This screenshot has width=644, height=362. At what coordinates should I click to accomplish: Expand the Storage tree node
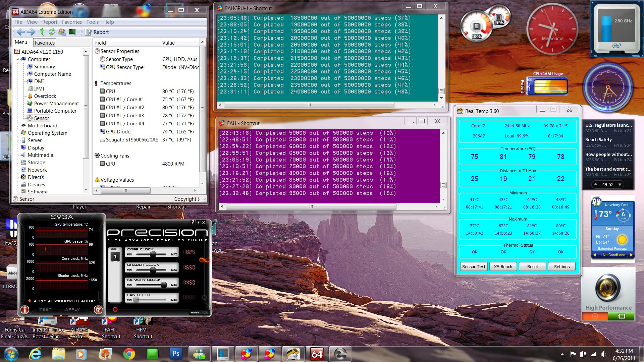point(18,162)
